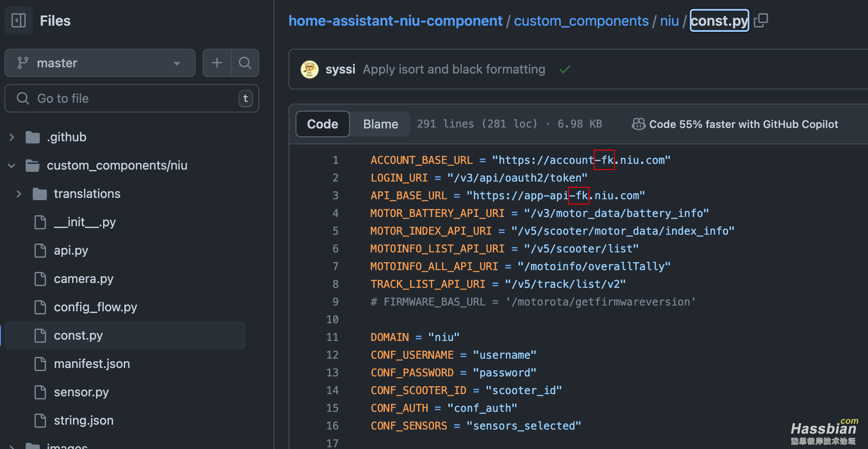Open the api.py file
This screenshot has width=868, height=449.
[x=71, y=251]
